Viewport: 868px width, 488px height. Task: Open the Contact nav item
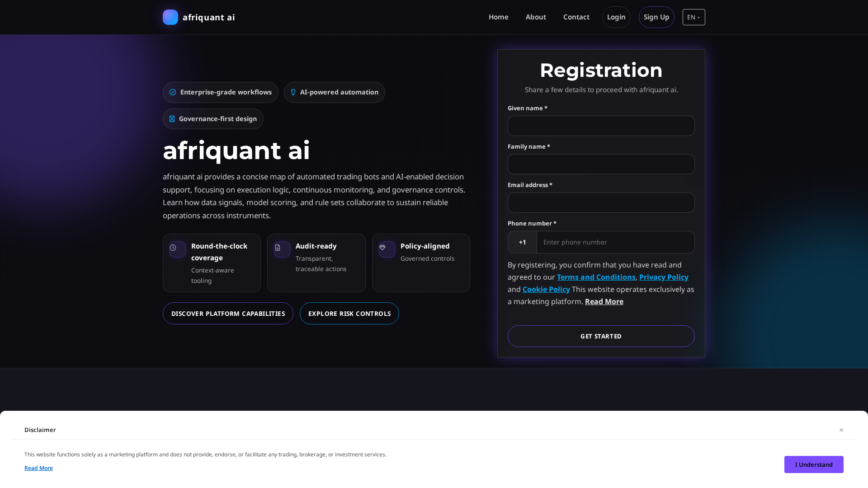576,17
